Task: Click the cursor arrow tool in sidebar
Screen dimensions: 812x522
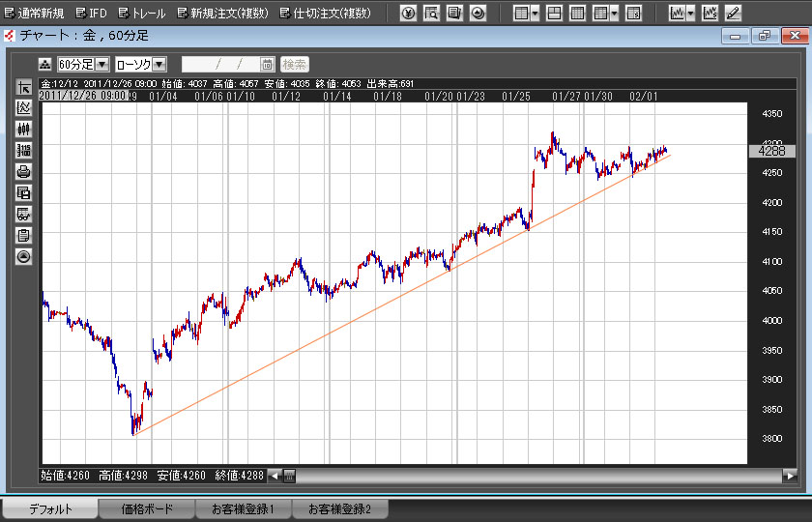Action: click(x=24, y=87)
